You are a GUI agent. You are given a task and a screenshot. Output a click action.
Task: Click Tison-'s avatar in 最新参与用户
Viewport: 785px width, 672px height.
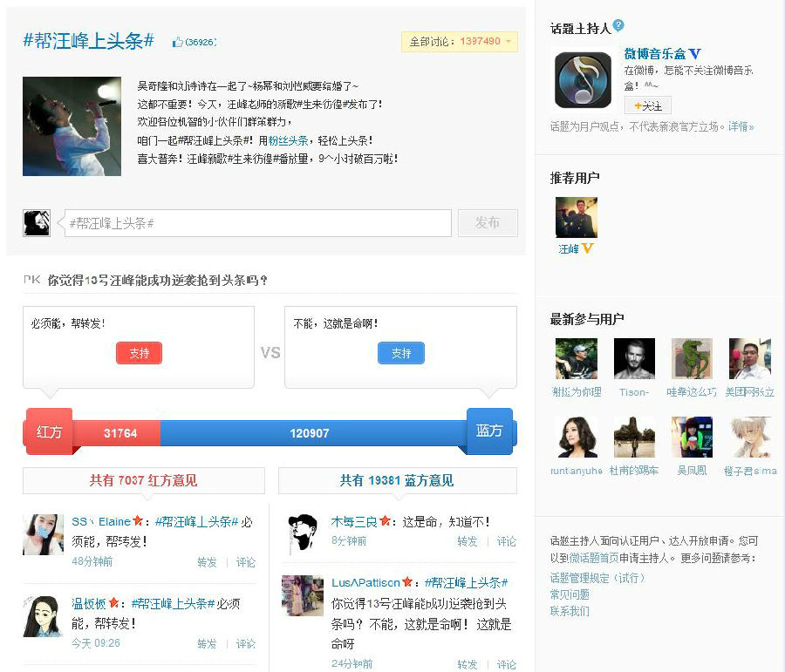click(634, 356)
